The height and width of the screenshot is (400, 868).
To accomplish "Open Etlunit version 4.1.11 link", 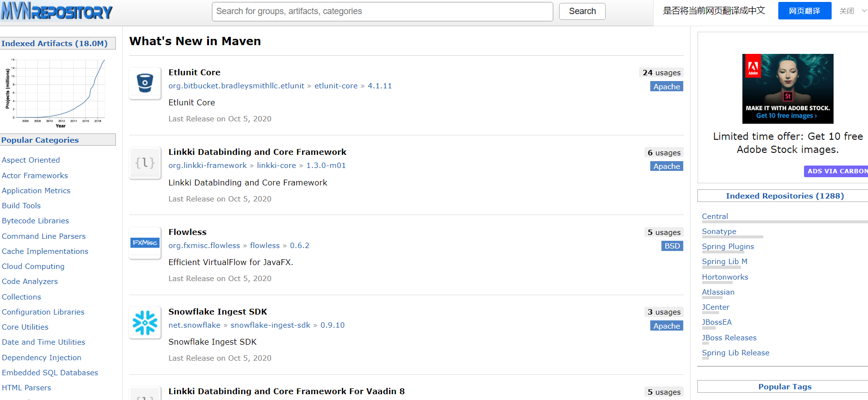I will pyautogui.click(x=380, y=86).
